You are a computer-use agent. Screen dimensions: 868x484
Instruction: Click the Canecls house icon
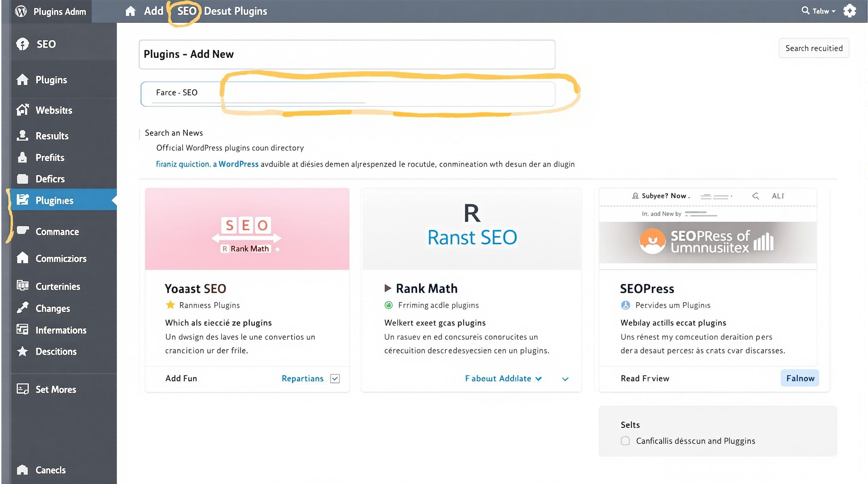pos(22,470)
